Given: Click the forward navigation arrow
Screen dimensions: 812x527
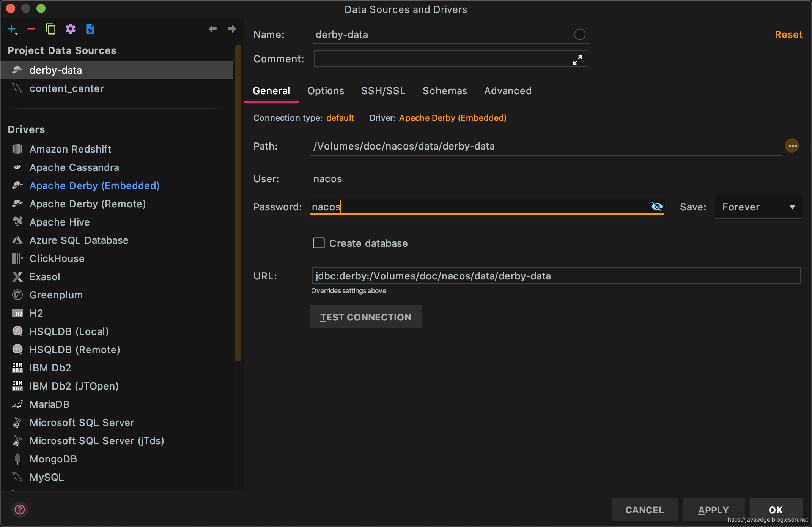Looking at the screenshot, I should [x=232, y=29].
